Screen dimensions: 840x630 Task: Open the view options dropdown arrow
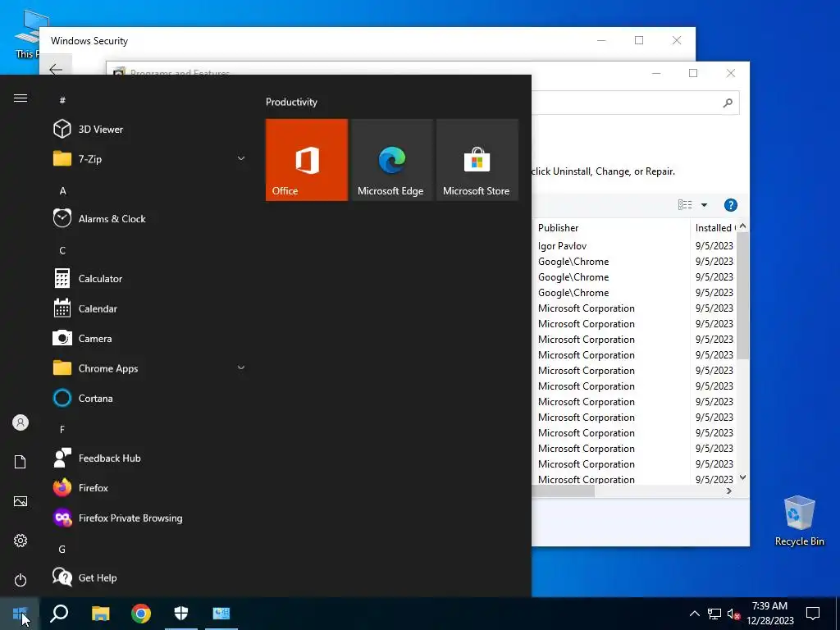(704, 205)
